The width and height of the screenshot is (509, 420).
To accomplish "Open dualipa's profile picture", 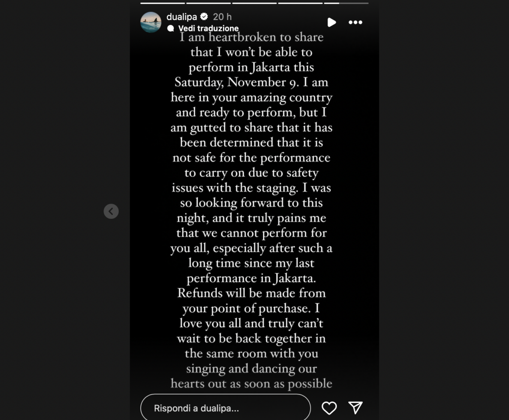I will [151, 22].
